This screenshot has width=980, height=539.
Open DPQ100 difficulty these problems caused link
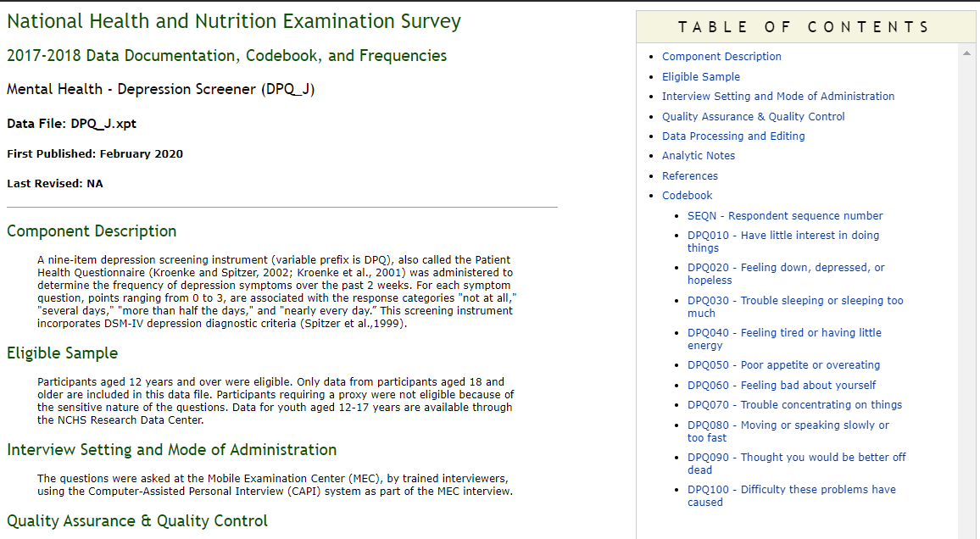[x=791, y=490]
